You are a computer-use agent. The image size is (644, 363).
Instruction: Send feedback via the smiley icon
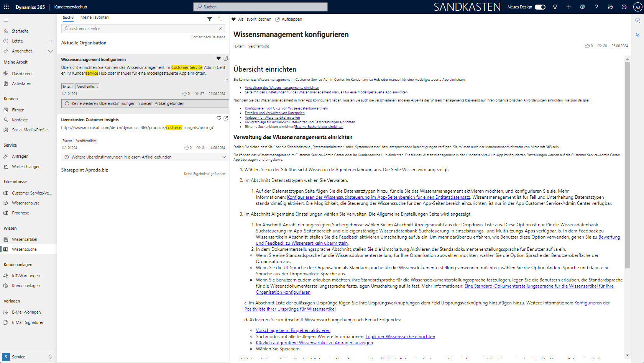[624, 7]
